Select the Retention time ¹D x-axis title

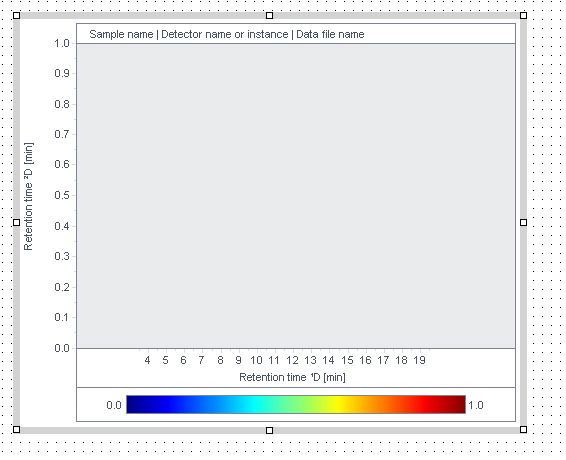click(x=292, y=377)
